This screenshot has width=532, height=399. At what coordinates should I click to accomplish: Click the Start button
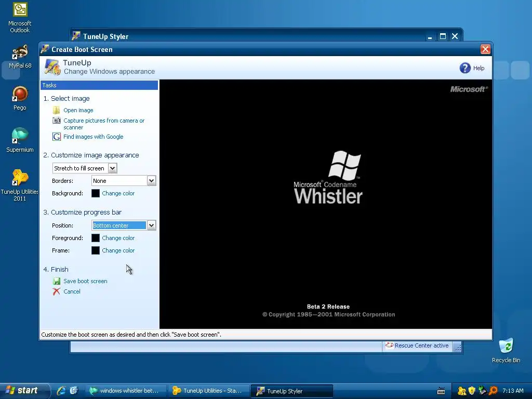(x=24, y=391)
